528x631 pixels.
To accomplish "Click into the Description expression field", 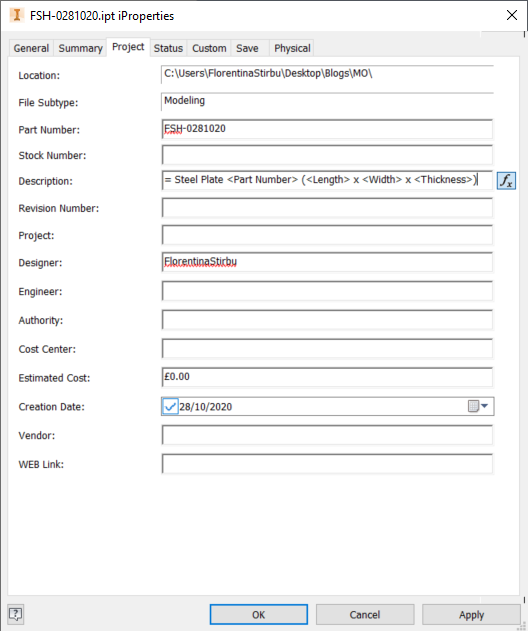I will (327, 180).
